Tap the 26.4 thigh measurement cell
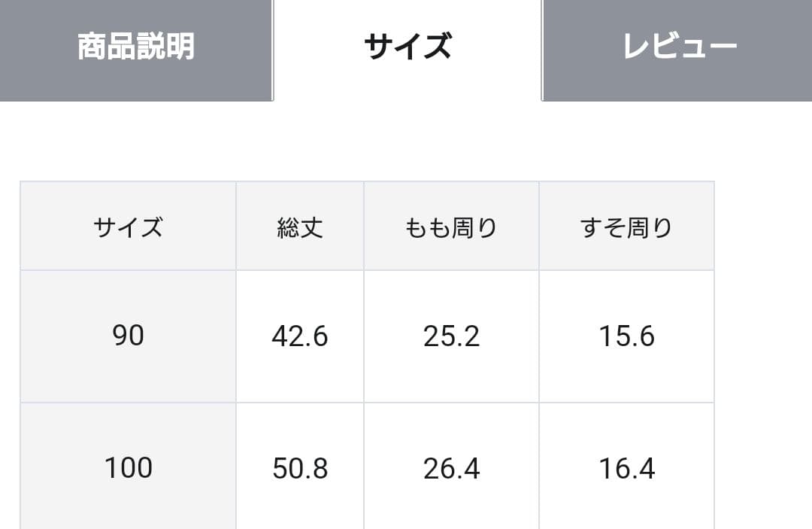This screenshot has width=812, height=529. click(451, 468)
